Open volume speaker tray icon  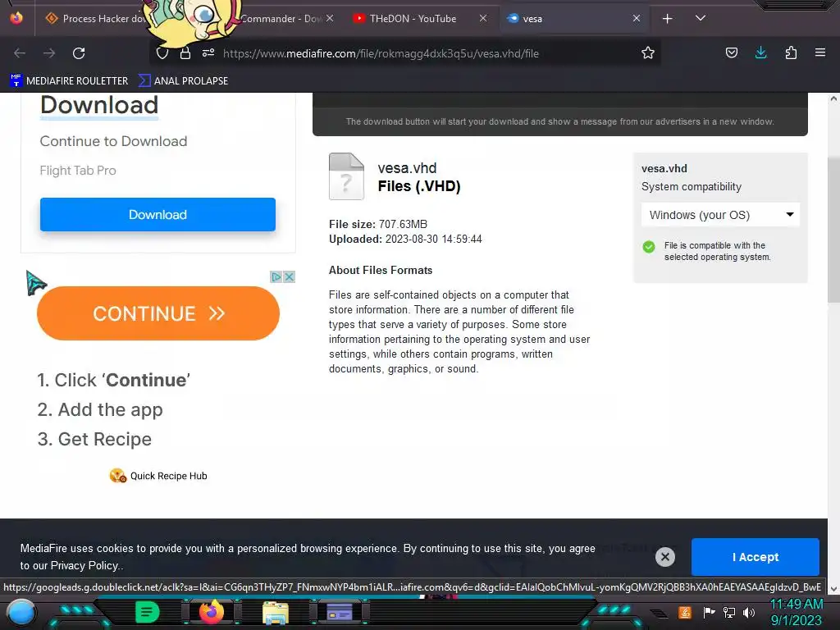click(749, 612)
